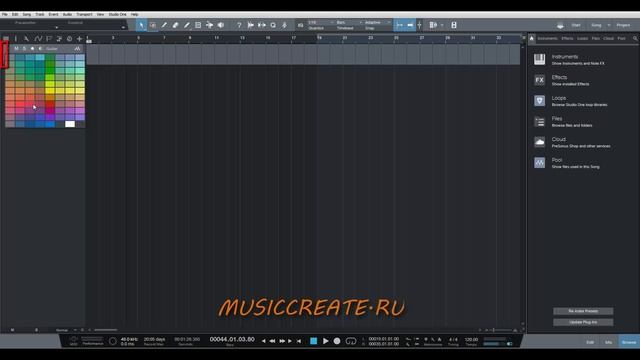Viewport: 640px width, 360px height.
Task: Switch to the Loops browser tab
Action: 582,38
